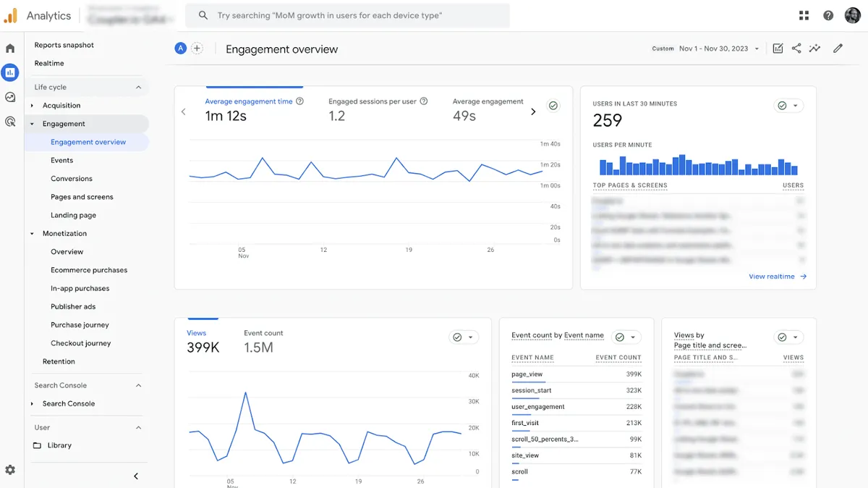Click info icon beside Engaged sessions per user
Screen dimensions: 868x488
click(x=424, y=101)
